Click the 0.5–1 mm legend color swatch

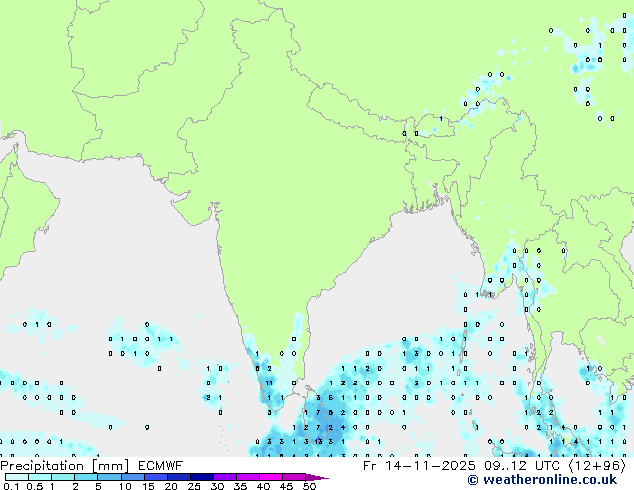[x=40, y=477]
